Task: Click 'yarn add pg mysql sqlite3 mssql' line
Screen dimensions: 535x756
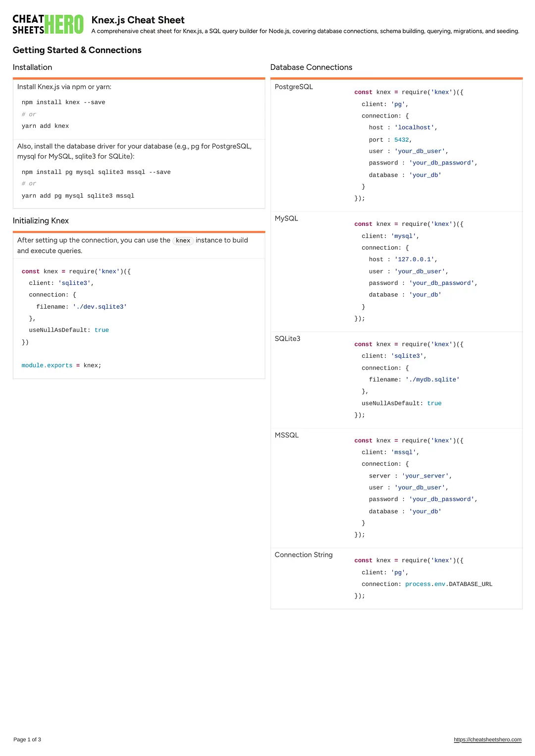Action: (x=78, y=196)
